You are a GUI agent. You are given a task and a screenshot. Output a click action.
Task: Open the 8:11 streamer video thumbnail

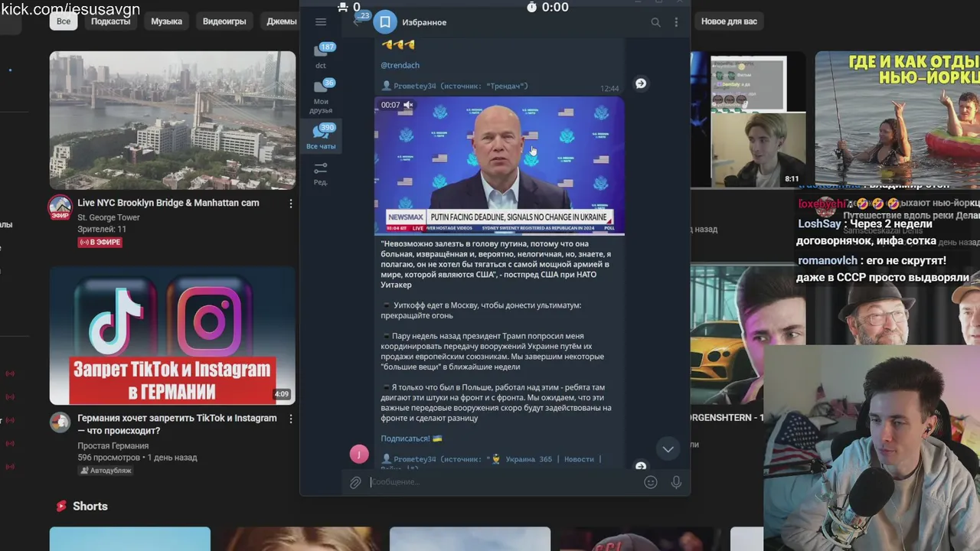[x=748, y=119]
